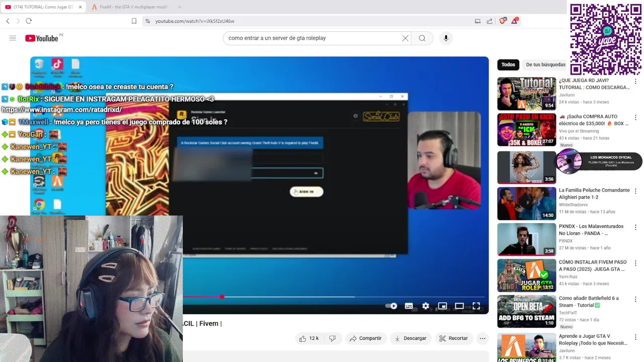Click the Descargar button
The height and width of the screenshot is (362, 644).
point(410,338)
